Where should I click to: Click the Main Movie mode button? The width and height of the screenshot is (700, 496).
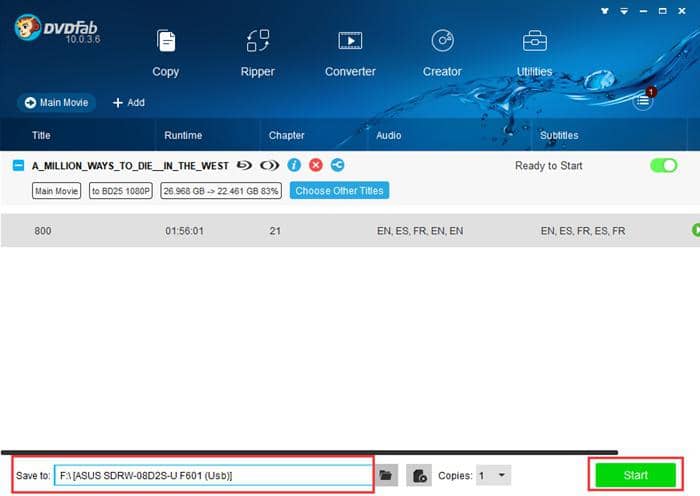56,103
